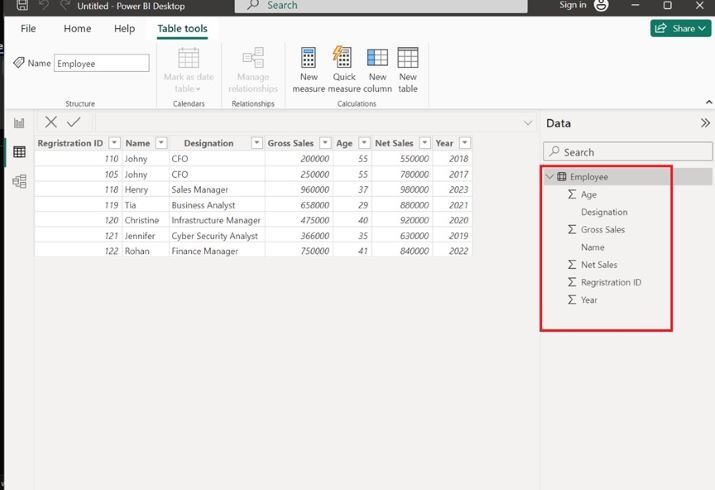Click the tag icon next to Name

pyautogui.click(x=19, y=63)
